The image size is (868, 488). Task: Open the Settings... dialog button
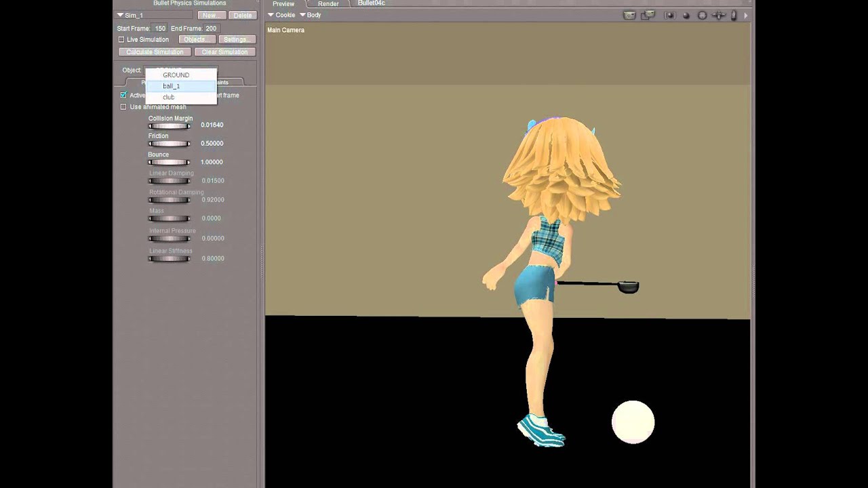[x=237, y=39]
